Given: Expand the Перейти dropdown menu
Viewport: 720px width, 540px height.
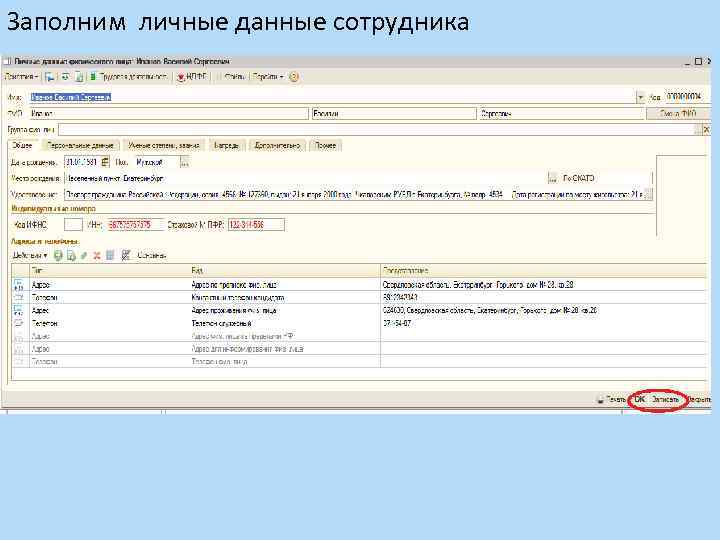Looking at the screenshot, I should click(x=268, y=77).
